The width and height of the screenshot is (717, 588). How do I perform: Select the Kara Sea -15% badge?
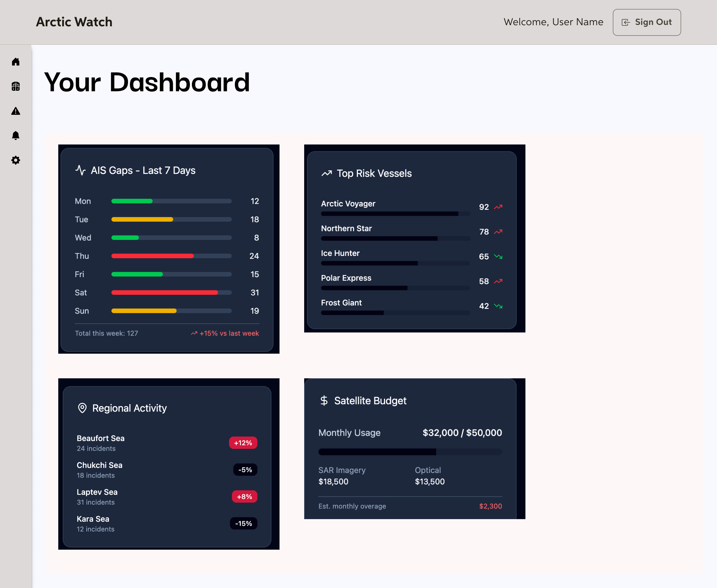[x=243, y=523]
